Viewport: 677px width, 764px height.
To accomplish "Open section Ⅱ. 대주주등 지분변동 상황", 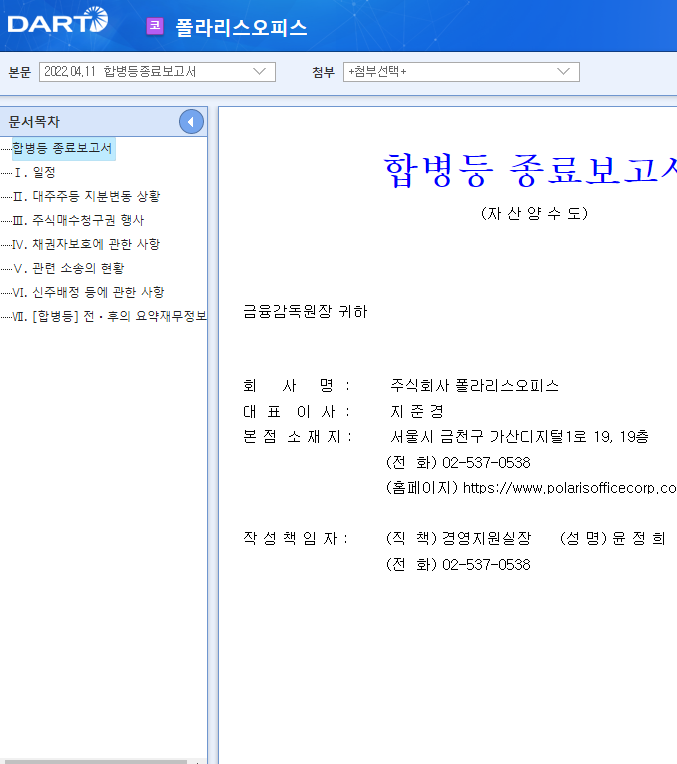I will (x=86, y=196).
